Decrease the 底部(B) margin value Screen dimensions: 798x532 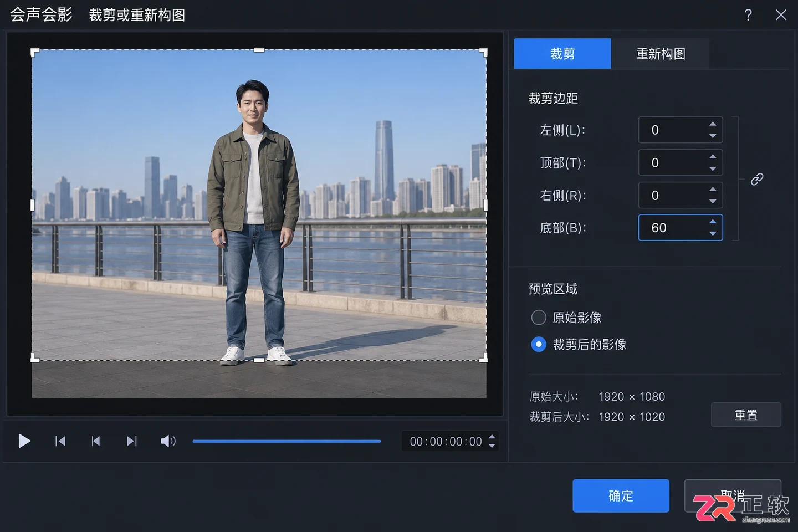point(713,233)
